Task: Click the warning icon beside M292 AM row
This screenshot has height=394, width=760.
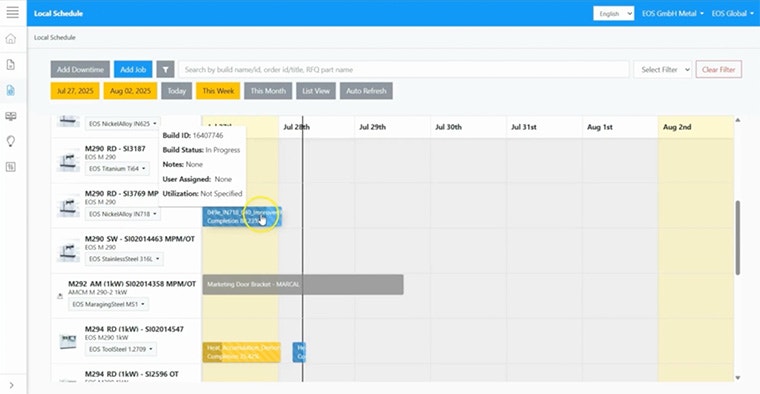Action: (x=60, y=296)
